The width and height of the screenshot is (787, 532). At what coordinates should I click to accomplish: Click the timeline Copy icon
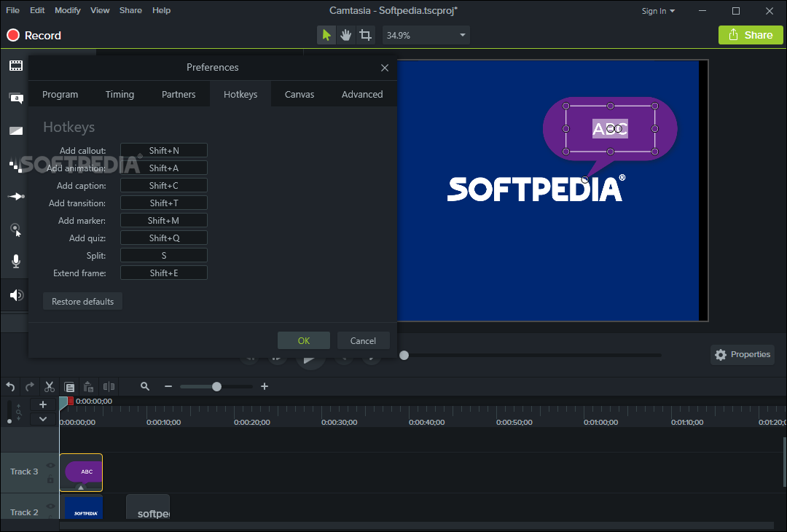pos(69,386)
